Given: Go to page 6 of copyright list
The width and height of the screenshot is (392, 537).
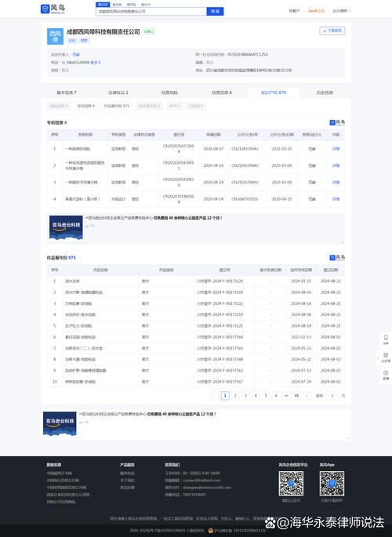Looking at the screenshot, I should [276, 396].
